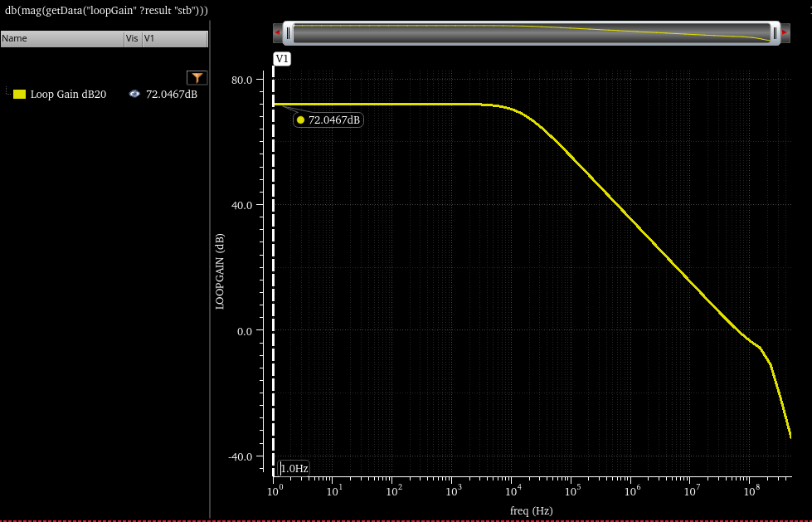
Task: Click the 72.0467dB value in legend
Action: click(x=172, y=94)
